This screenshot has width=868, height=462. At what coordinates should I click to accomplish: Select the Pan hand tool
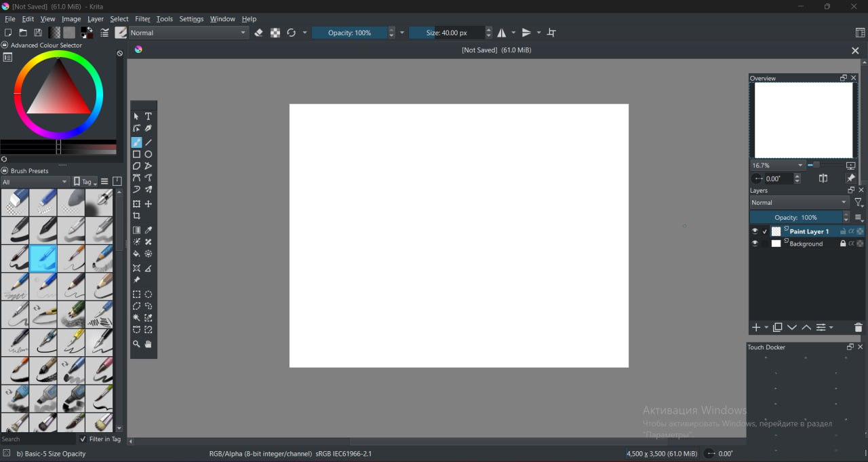[x=149, y=344]
